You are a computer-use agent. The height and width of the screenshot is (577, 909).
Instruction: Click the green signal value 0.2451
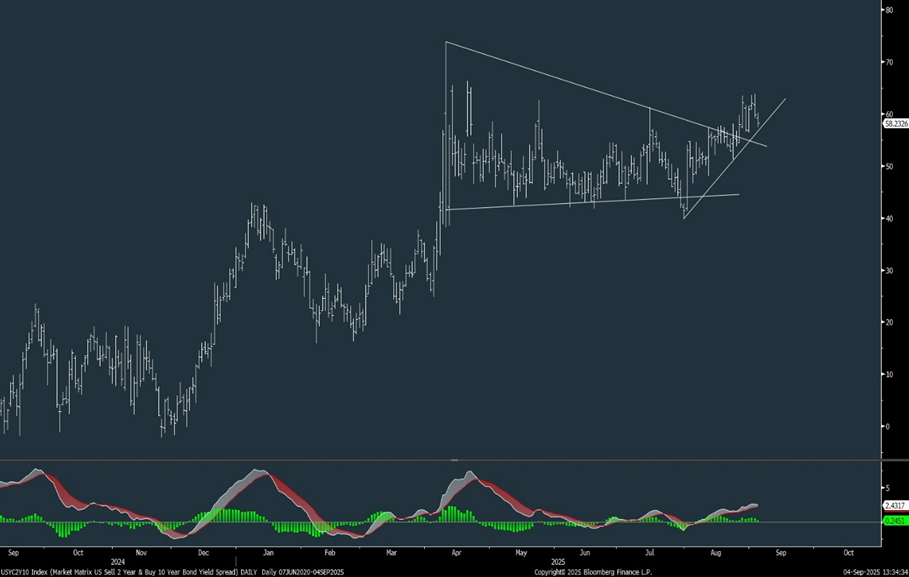point(895,519)
